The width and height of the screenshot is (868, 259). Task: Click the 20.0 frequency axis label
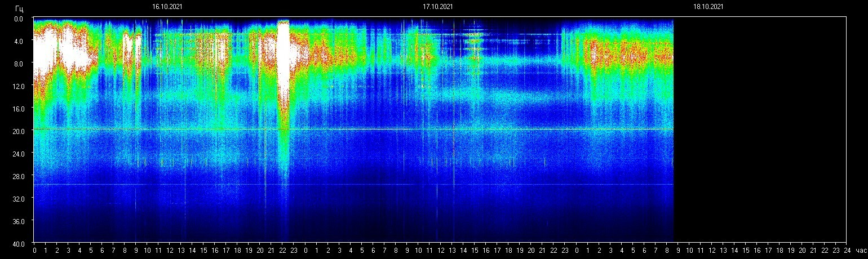(17, 131)
